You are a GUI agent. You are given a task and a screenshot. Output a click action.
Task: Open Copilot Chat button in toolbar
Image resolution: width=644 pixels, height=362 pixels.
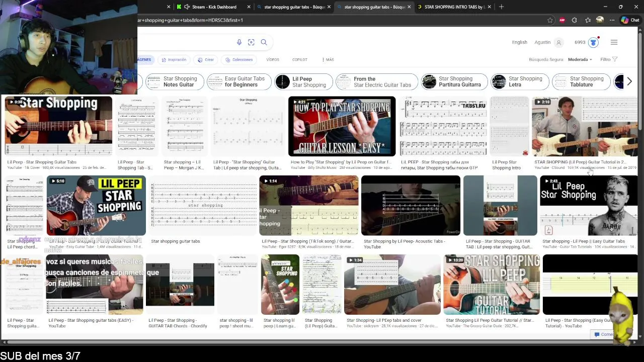630,20
